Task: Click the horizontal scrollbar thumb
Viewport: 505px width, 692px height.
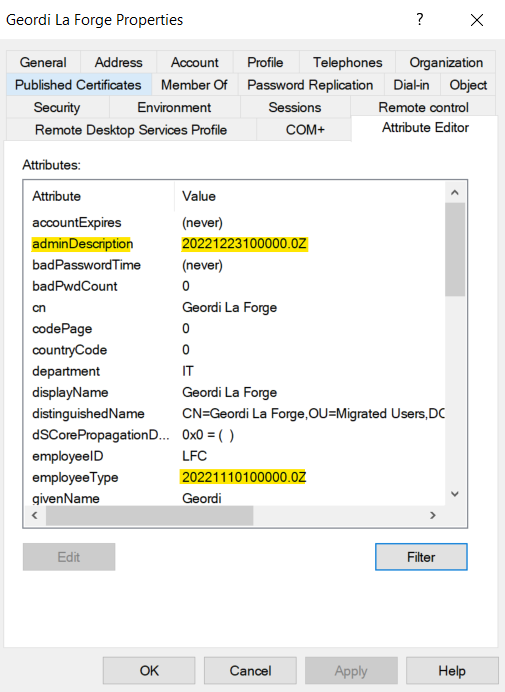Action: [150, 515]
